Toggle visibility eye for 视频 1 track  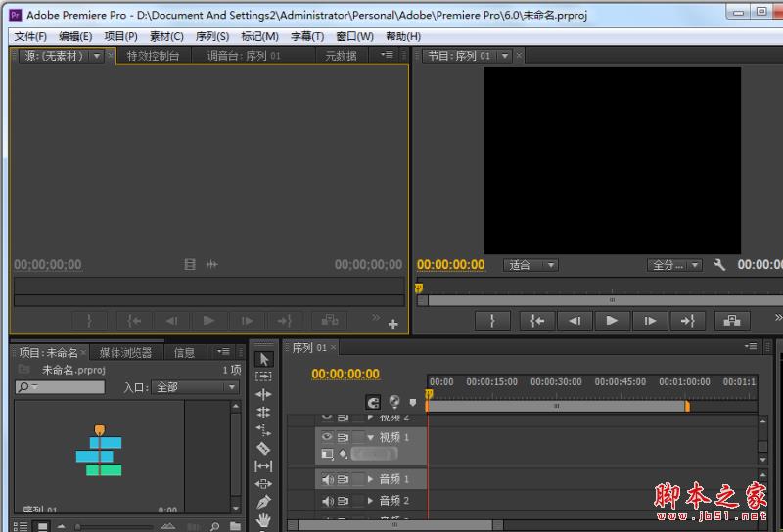(328, 437)
